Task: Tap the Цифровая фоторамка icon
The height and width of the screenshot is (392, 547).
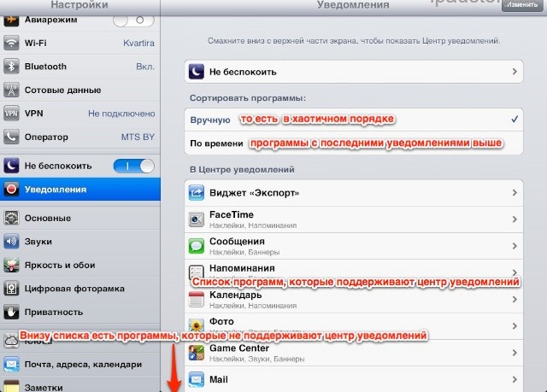Action: point(11,289)
